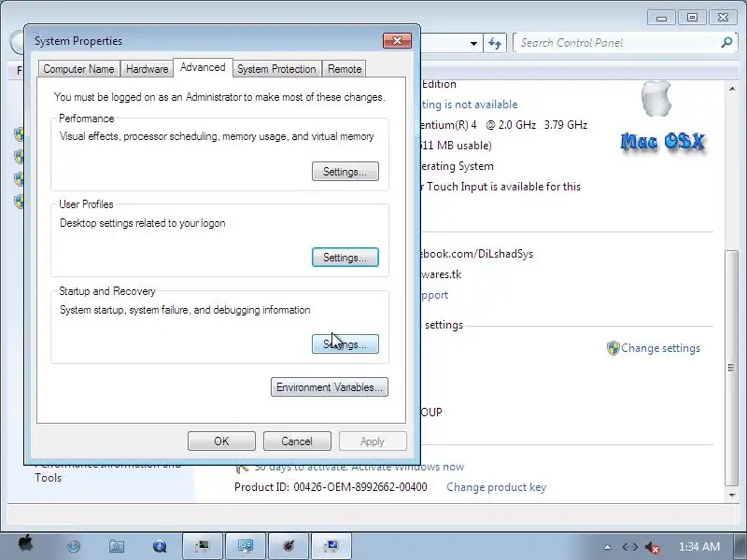
Task: Switch to the Remote tab
Action: pyautogui.click(x=345, y=69)
